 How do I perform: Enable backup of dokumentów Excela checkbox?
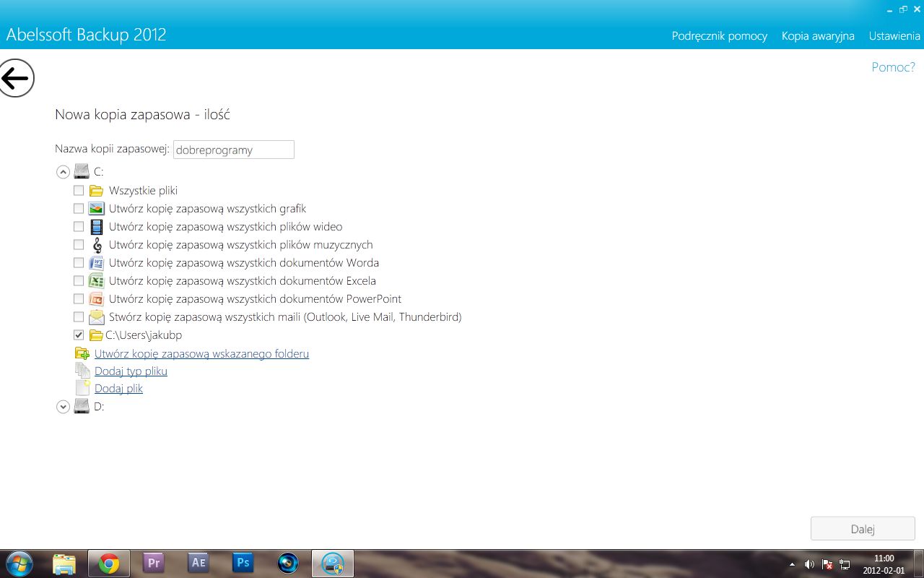click(x=79, y=281)
